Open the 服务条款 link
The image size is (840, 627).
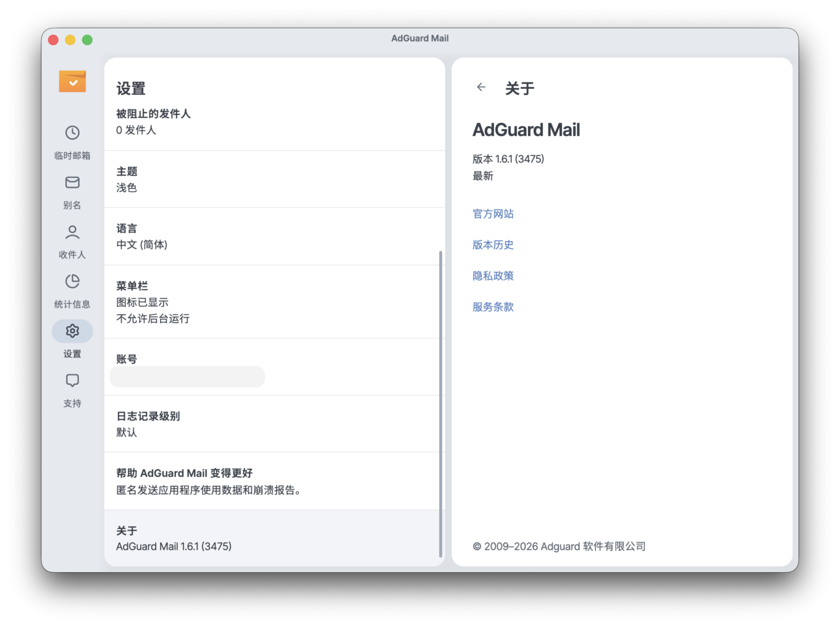tap(493, 306)
